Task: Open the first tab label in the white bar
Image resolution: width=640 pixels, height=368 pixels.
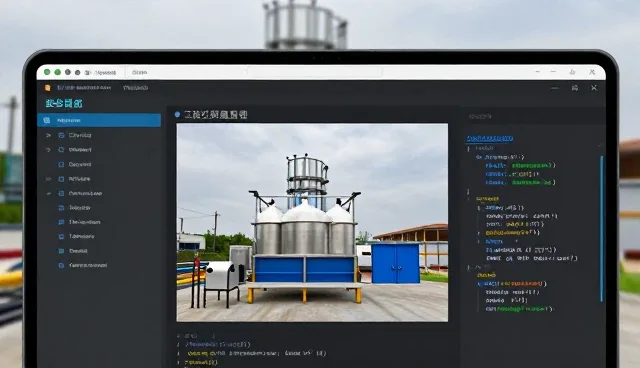Action: [105, 73]
